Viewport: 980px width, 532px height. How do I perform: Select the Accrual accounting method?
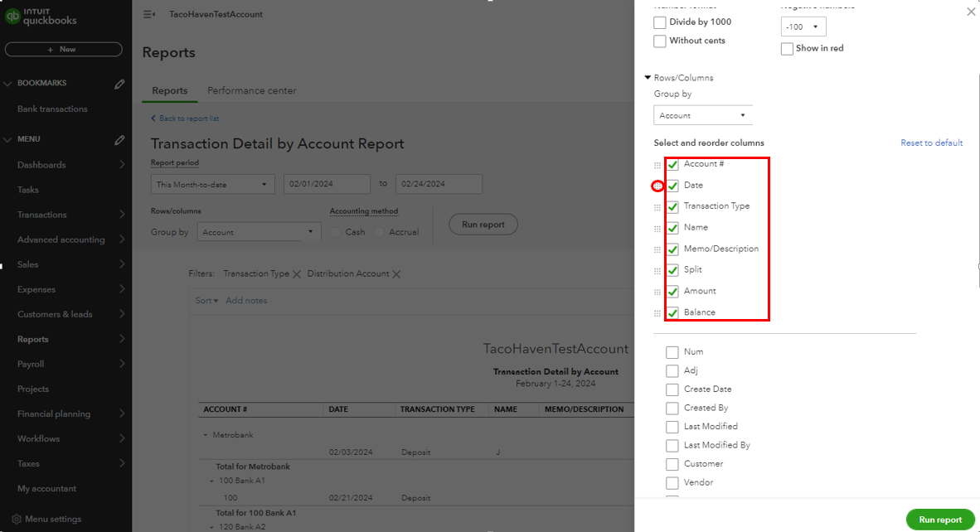pos(379,232)
